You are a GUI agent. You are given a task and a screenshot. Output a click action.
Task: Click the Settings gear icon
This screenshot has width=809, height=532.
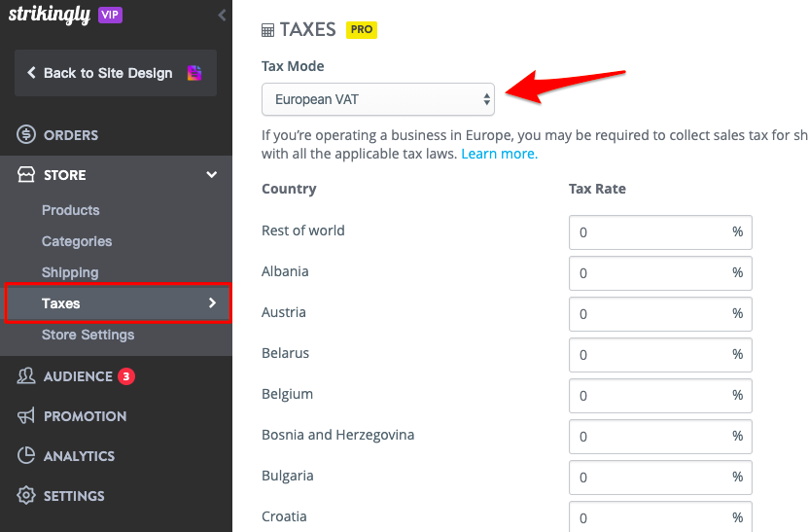point(26,495)
